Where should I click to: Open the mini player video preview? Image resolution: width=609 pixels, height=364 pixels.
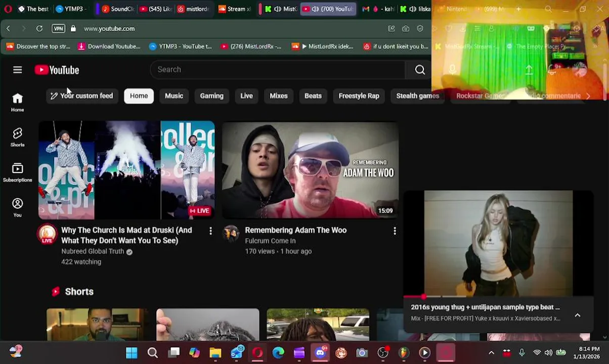(x=498, y=243)
